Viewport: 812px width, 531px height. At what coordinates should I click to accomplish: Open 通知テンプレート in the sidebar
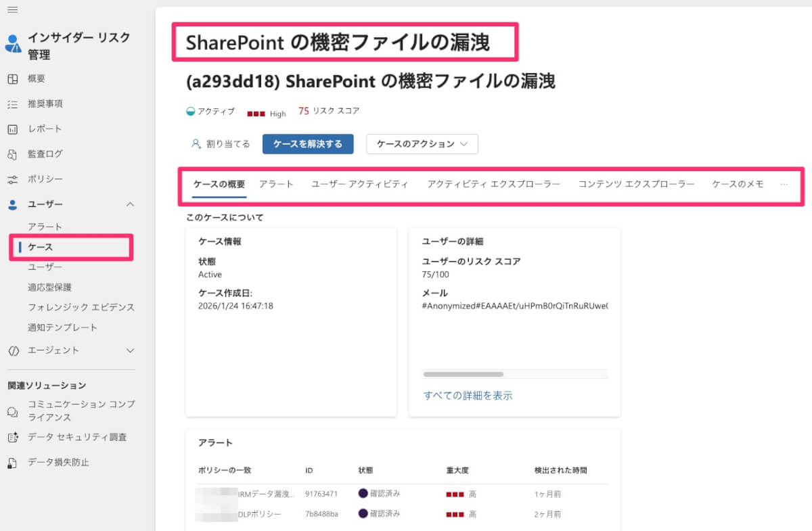63,327
